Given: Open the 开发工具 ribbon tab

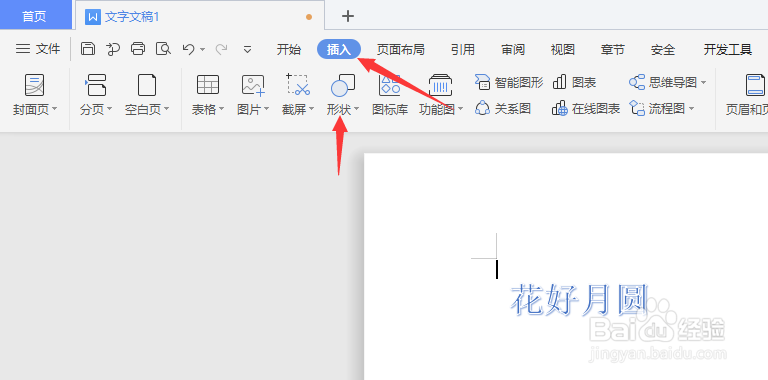Looking at the screenshot, I should (x=728, y=49).
